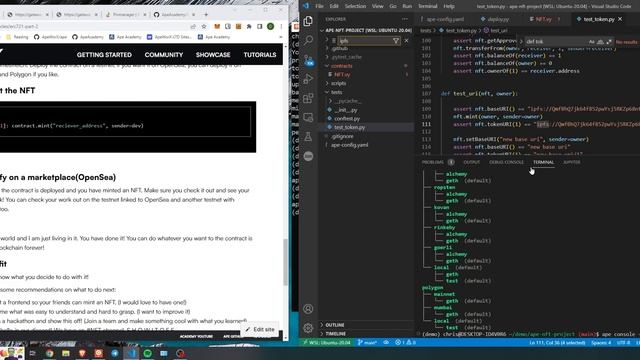Open Run and Debug view
The image size is (640, 360).
coord(308,79)
